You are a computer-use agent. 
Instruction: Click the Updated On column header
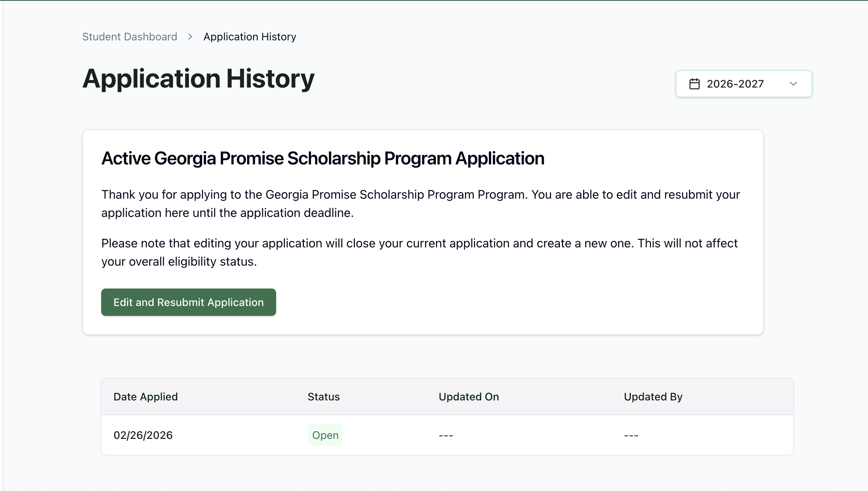[x=469, y=397]
